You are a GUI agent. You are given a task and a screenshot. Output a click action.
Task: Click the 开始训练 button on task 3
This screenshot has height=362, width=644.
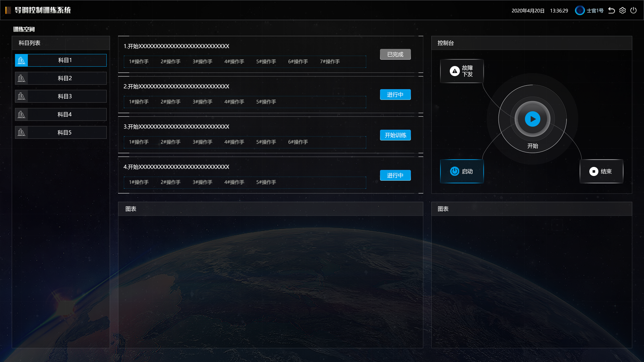pyautogui.click(x=395, y=135)
